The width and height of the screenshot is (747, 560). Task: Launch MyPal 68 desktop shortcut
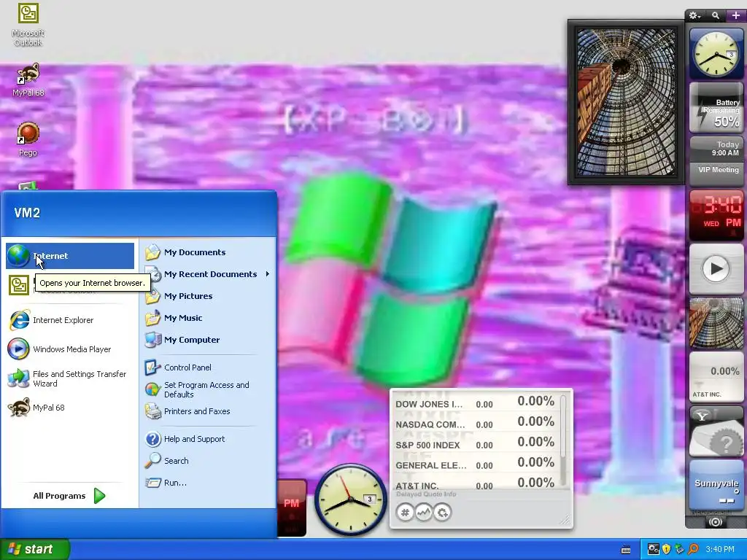pos(28,79)
